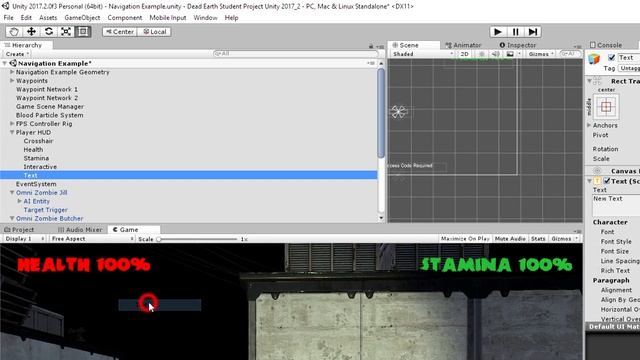Open the Component menu
Screen dimensions: 640x360
(124, 18)
